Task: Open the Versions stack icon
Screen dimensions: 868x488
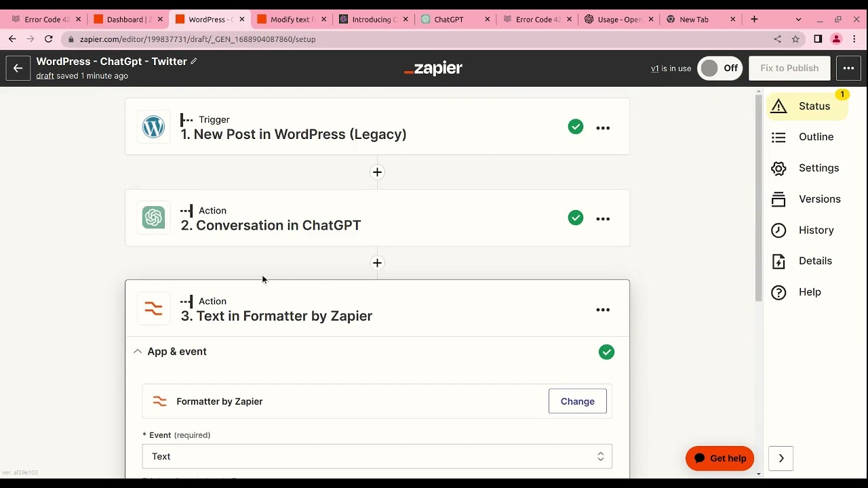Action: point(778,199)
